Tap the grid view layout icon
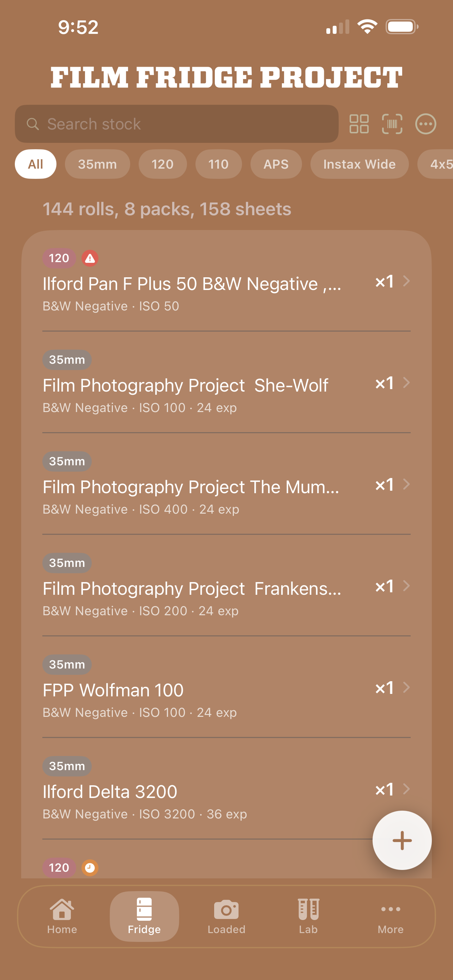Viewport: 453px width, 980px height. (359, 124)
